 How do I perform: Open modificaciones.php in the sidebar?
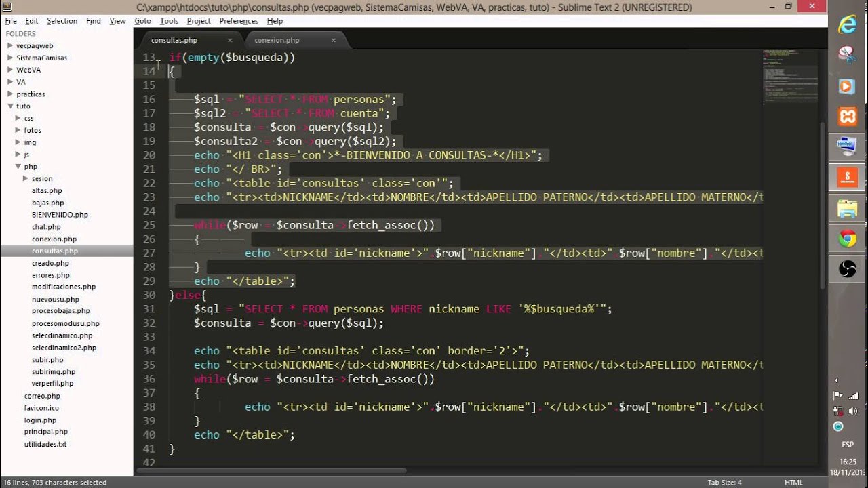(64, 287)
